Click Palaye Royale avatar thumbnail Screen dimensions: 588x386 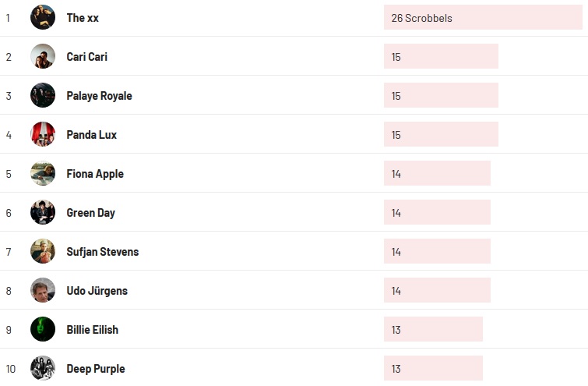click(43, 95)
